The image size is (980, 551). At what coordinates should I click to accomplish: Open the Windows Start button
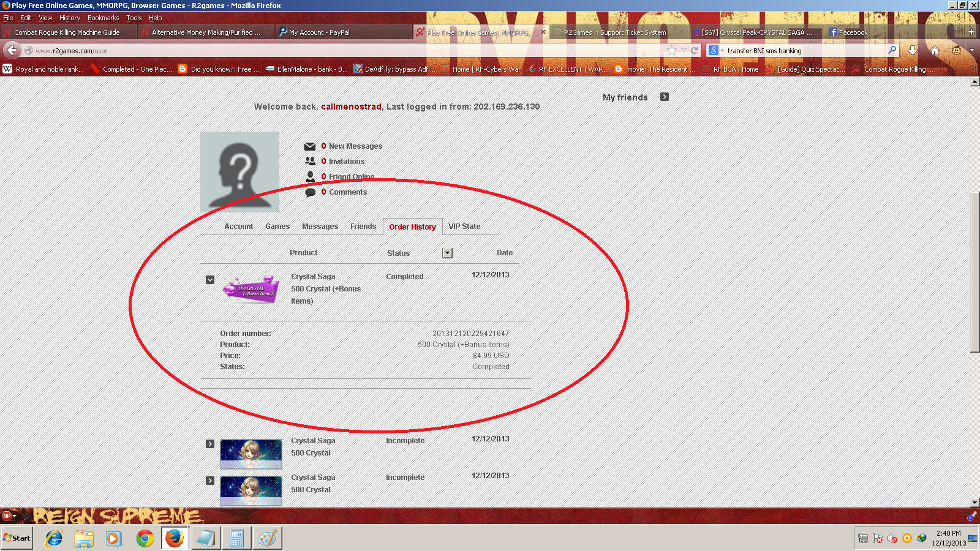(17, 538)
